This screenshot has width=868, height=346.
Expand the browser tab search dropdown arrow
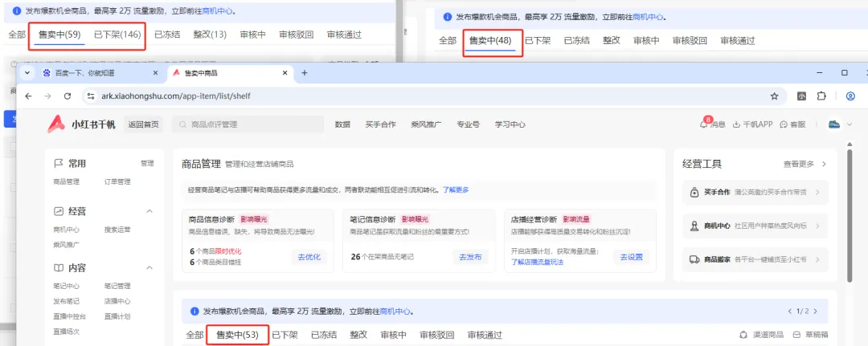pos(27,72)
